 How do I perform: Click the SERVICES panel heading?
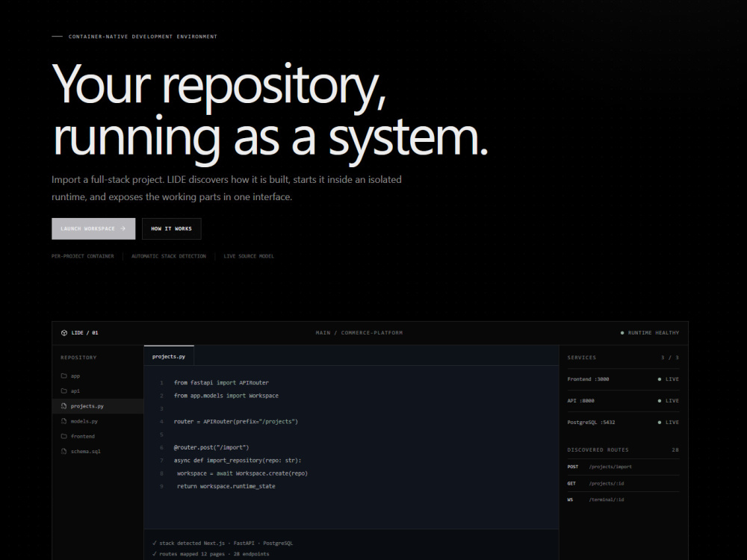582,358
